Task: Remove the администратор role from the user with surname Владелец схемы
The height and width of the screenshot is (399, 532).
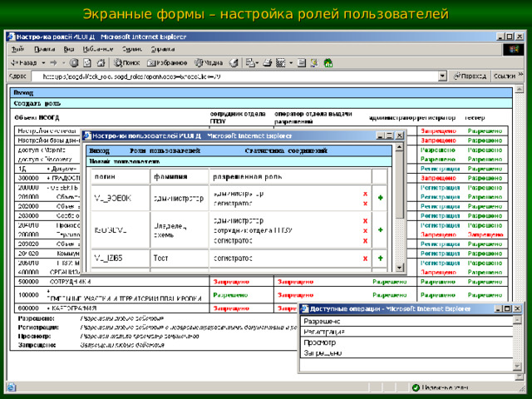Action: [x=365, y=221]
